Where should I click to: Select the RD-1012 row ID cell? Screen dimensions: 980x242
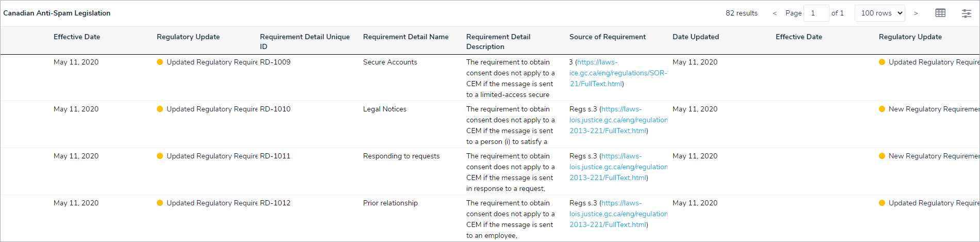click(x=275, y=203)
